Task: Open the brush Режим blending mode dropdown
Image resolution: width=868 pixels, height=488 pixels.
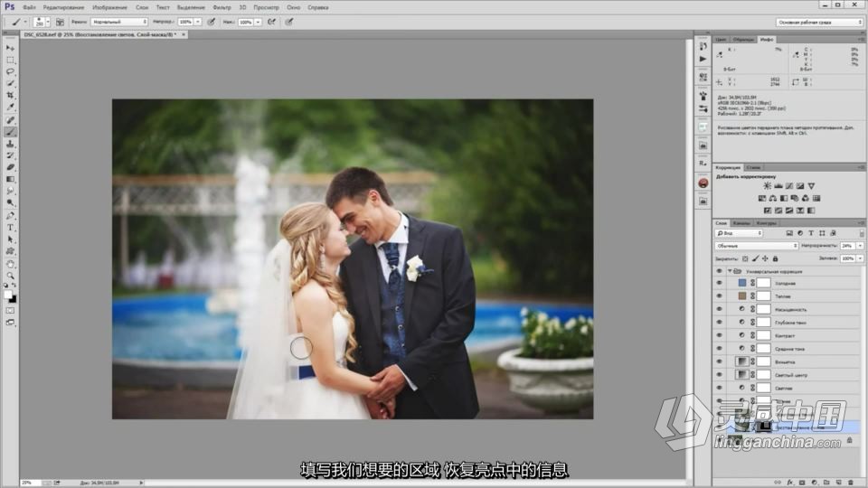Action: tap(119, 22)
